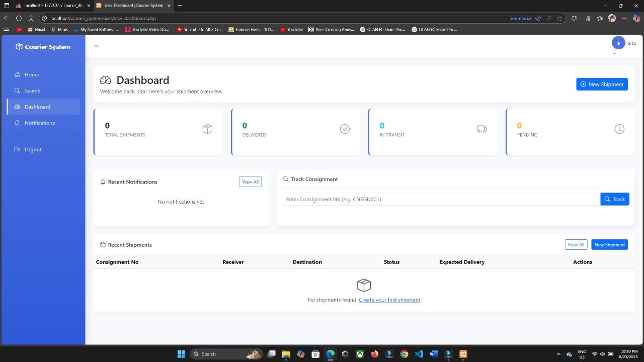The width and height of the screenshot is (644, 362).
Task: Click the in transit truck icon
Action: (x=482, y=129)
